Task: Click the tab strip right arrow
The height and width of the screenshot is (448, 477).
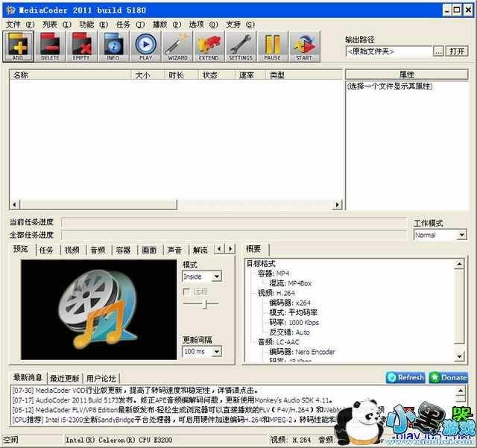Action: pos(230,249)
